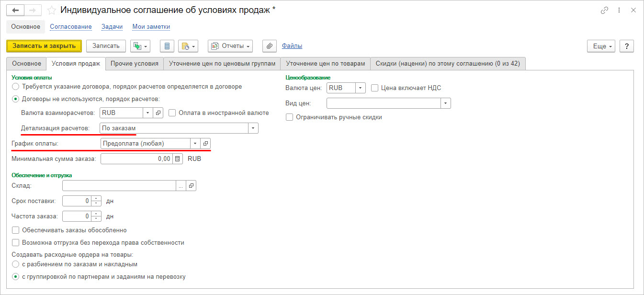This screenshot has width=644, height=295.
Task: Click into Минимальная сумма заказа field
Action: point(137,159)
